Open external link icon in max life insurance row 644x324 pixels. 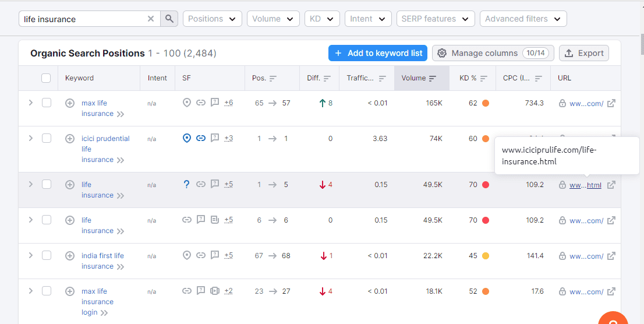click(611, 103)
